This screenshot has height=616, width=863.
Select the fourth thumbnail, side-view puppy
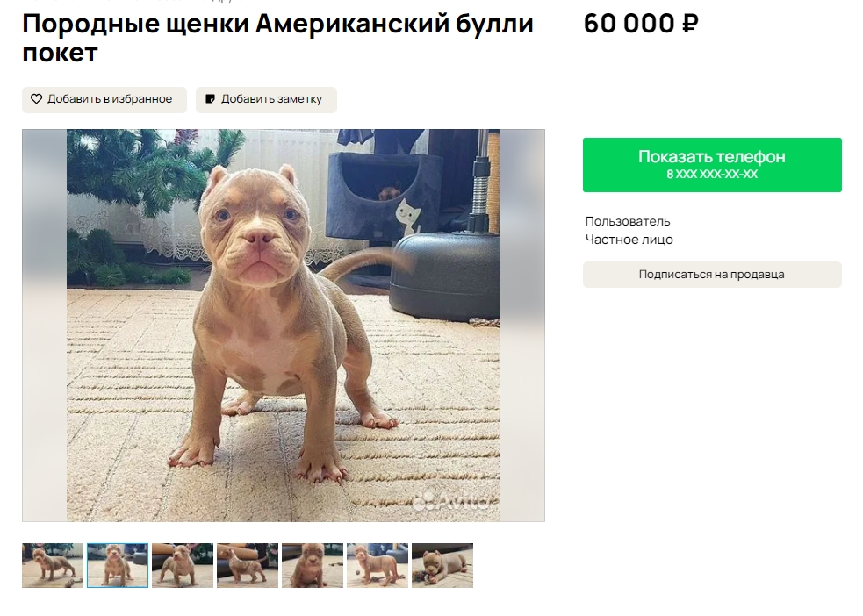248,565
